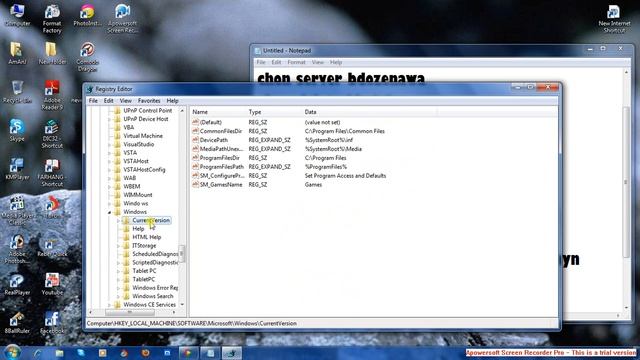This screenshot has height=360, width=640.
Task: Open the Facebook desktop shortcut
Action: coord(52,322)
